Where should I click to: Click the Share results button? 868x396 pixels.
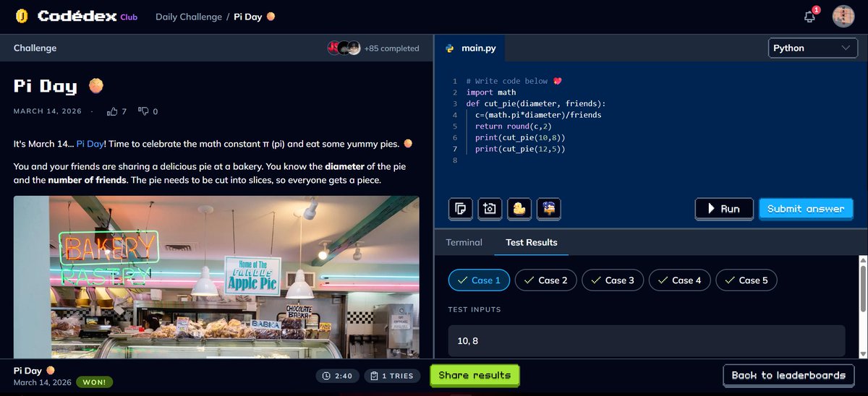coord(475,376)
